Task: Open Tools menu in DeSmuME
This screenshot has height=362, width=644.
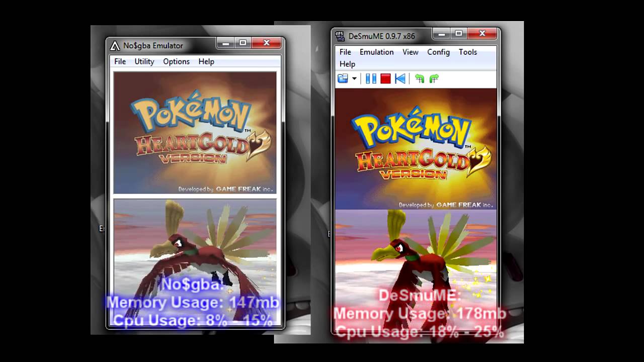Action: pos(468,52)
